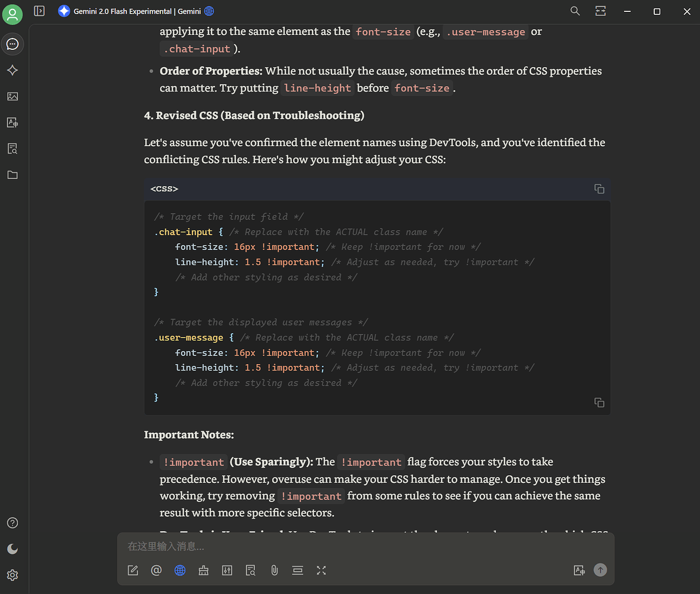Copy code with the CSS header copy icon

[599, 189]
